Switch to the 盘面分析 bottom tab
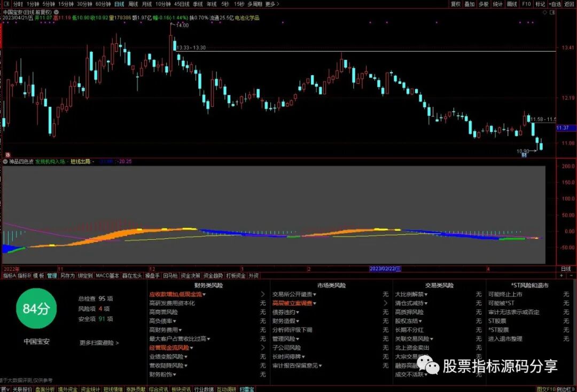Viewport: 577px width, 392px height. (x=45, y=389)
